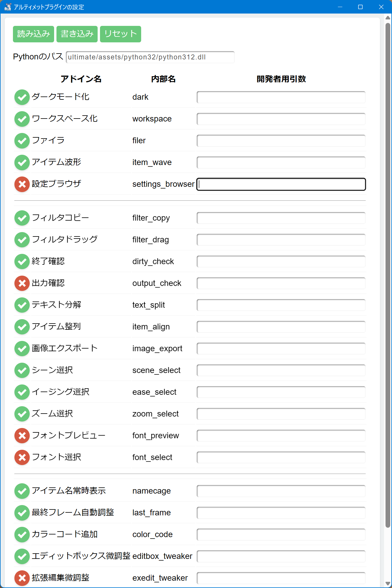Enable the 出力確認 red X toggle
The image size is (392, 588).
22,283
